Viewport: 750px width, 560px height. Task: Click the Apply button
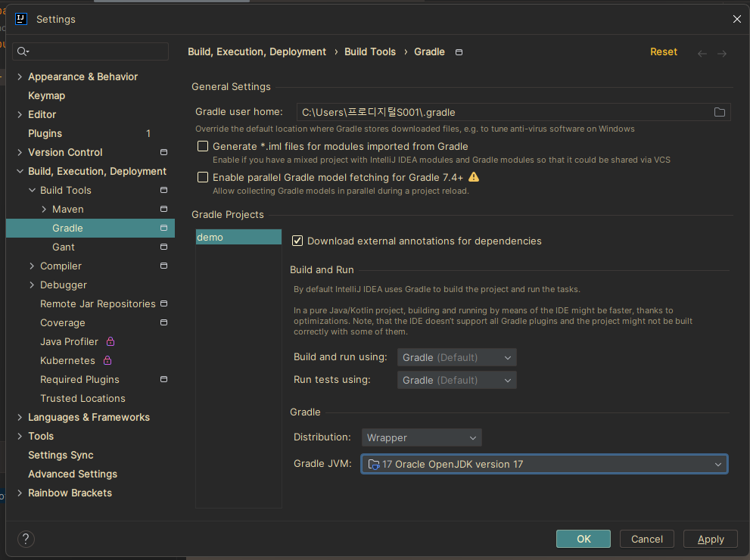pos(710,539)
